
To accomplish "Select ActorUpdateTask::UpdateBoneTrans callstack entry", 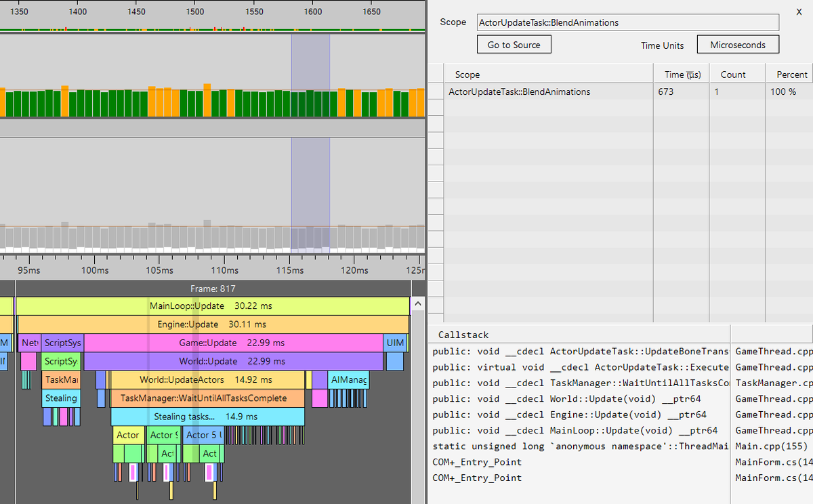I will pos(581,351).
